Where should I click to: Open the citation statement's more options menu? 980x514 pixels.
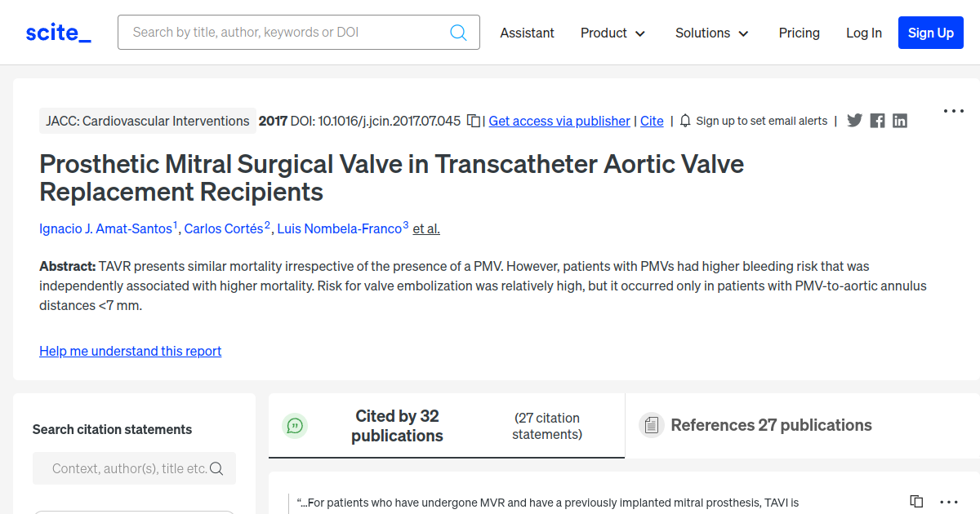949,503
